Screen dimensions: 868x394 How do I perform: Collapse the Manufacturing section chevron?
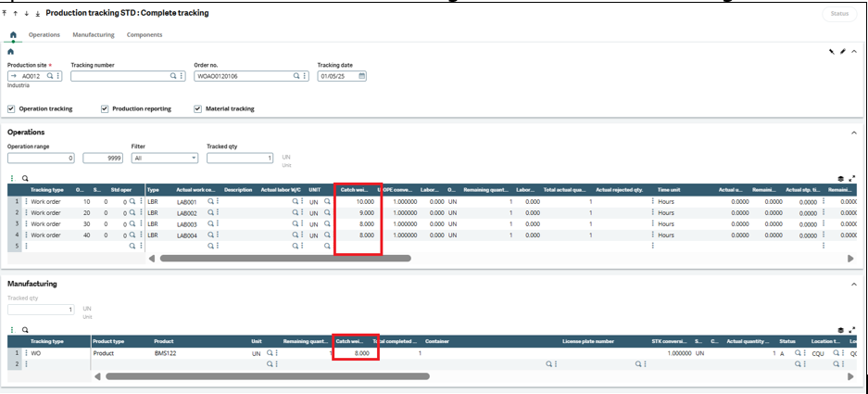pyautogui.click(x=853, y=284)
